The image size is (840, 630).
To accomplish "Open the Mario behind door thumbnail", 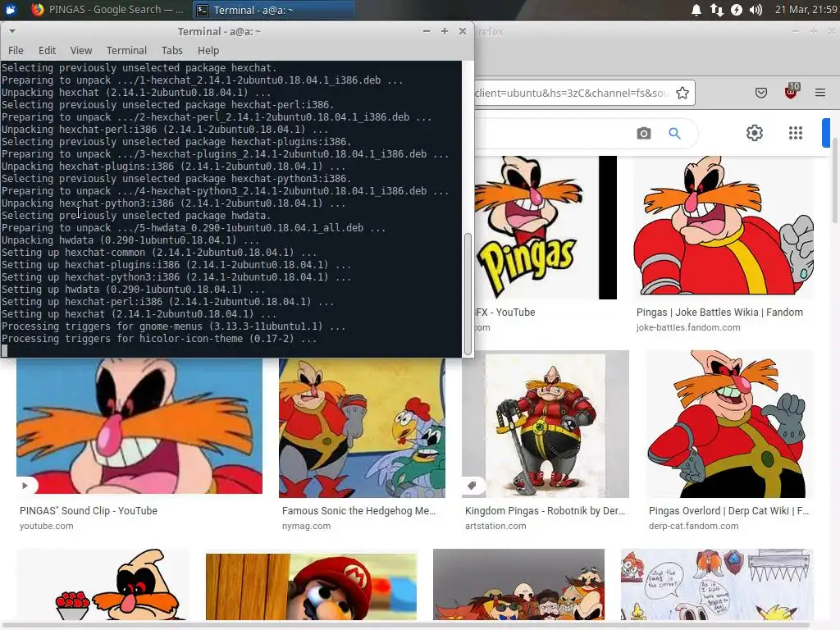I will [x=311, y=587].
